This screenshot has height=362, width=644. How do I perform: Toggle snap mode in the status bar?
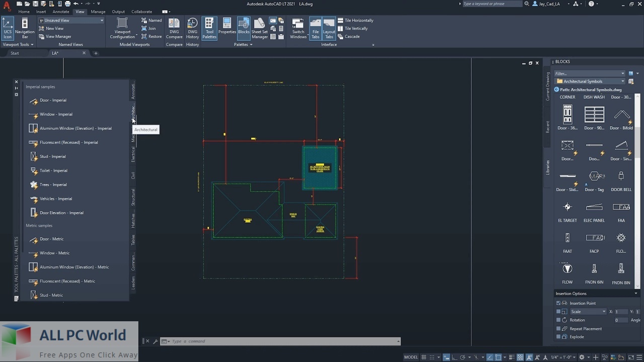click(432, 357)
